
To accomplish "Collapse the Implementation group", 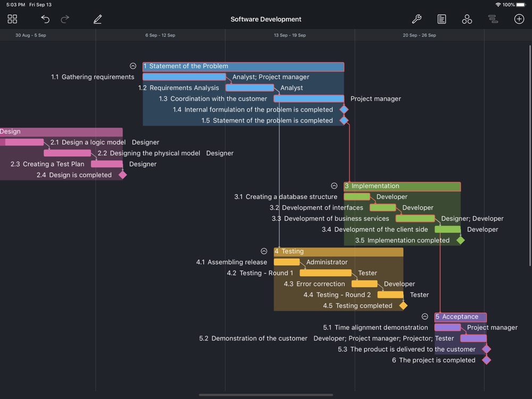I will coord(334,186).
